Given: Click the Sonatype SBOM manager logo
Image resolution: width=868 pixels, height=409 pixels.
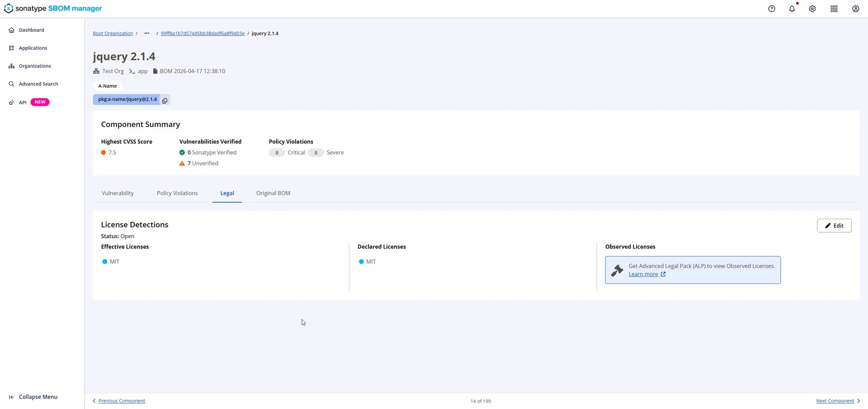Looking at the screenshot, I should pyautogui.click(x=53, y=9).
